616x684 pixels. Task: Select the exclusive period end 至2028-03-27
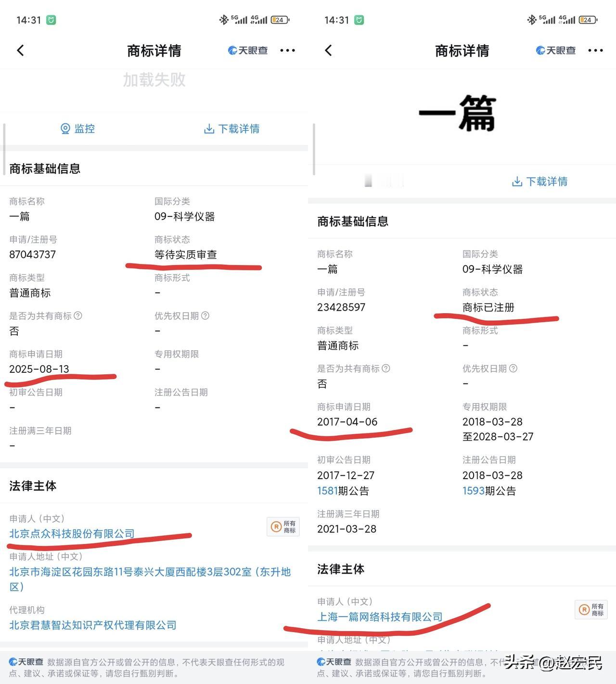(x=498, y=437)
